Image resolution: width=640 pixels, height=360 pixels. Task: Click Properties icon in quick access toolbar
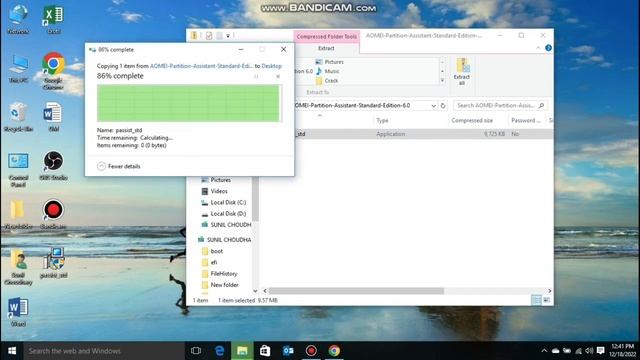209,36
